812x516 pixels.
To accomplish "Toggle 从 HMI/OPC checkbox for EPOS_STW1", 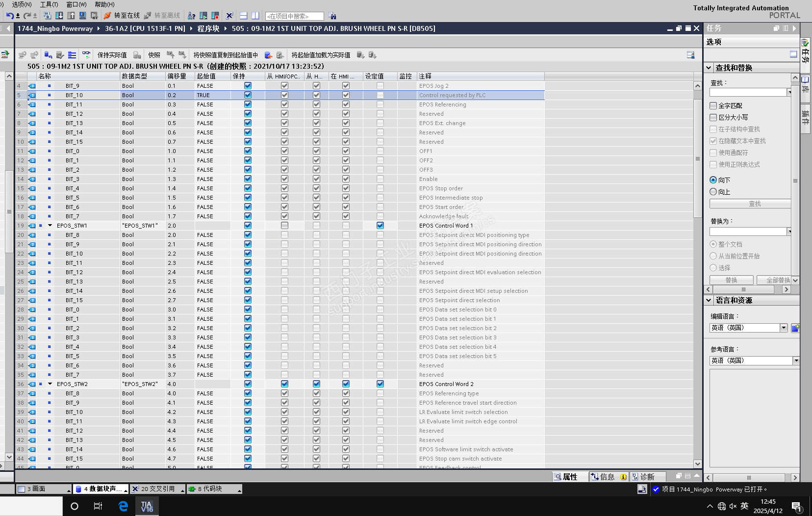I will [285, 226].
